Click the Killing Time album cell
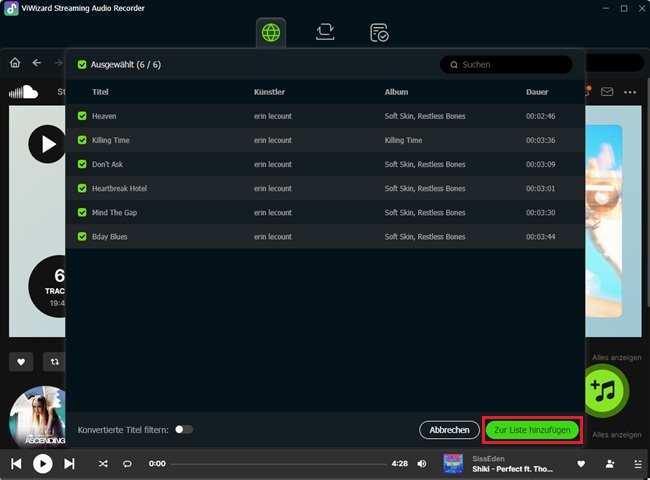This screenshot has height=480, width=650. click(x=403, y=140)
